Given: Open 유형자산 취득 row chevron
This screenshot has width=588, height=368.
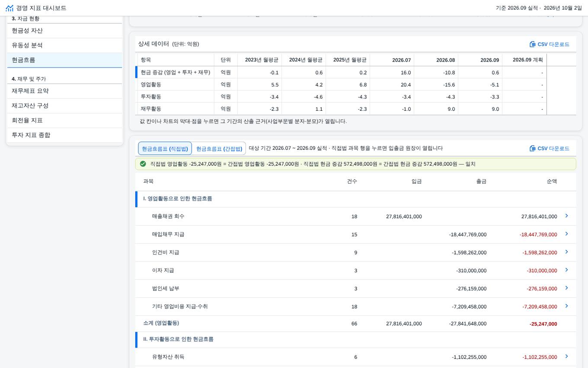Looking at the screenshot, I should click(566, 357).
